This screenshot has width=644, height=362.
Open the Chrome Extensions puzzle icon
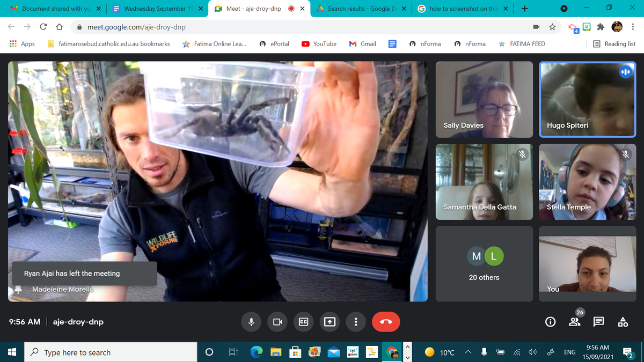point(602,27)
